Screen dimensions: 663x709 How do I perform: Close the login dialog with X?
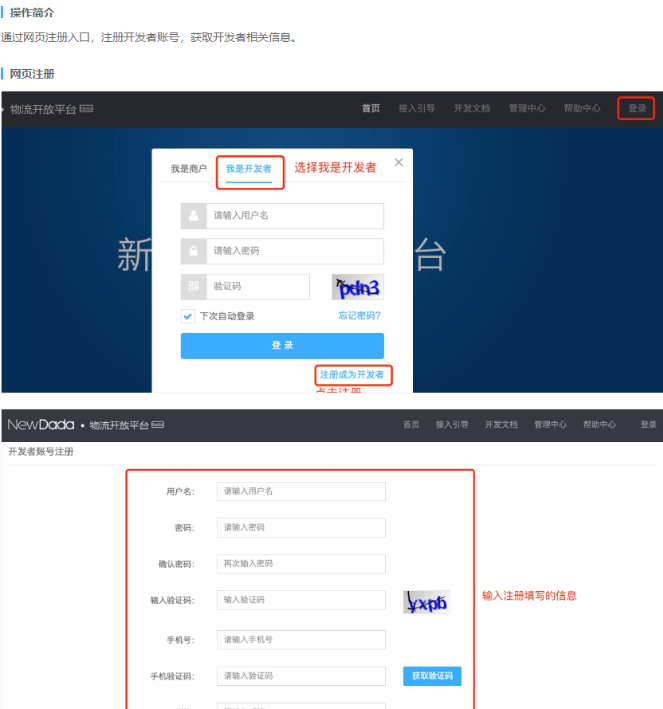(x=398, y=162)
